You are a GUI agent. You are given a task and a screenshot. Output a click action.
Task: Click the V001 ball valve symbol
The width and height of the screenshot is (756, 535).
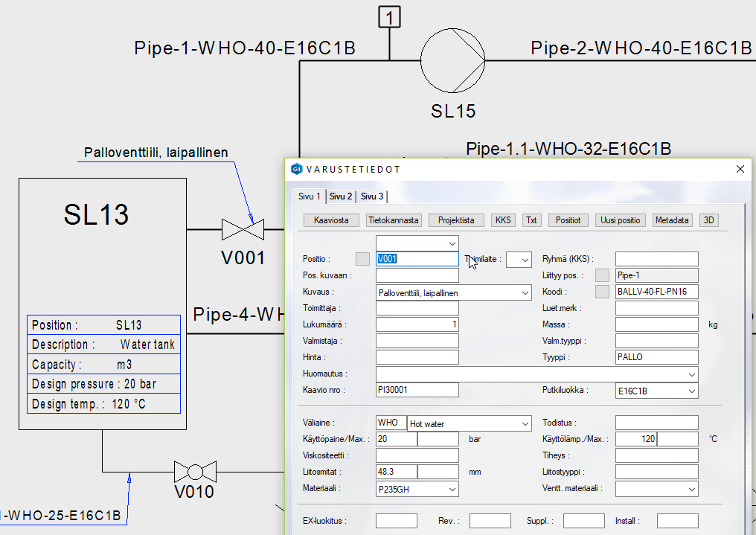click(x=243, y=230)
